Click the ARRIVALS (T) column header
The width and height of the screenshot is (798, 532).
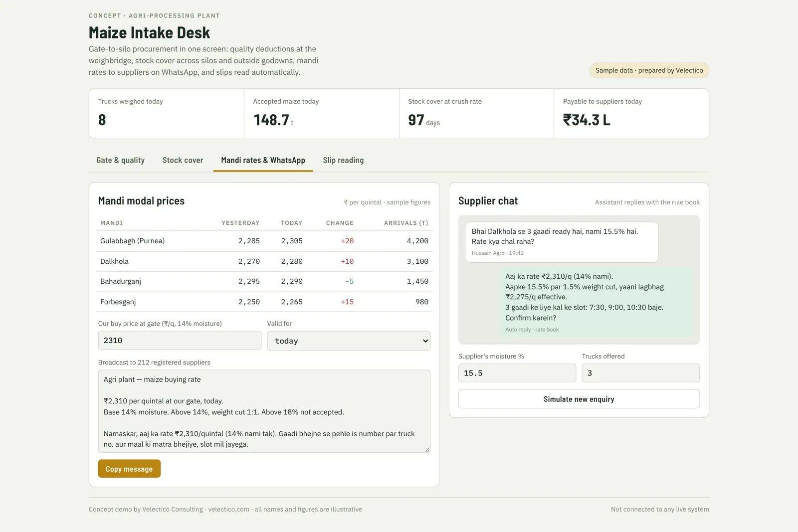point(406,223)
